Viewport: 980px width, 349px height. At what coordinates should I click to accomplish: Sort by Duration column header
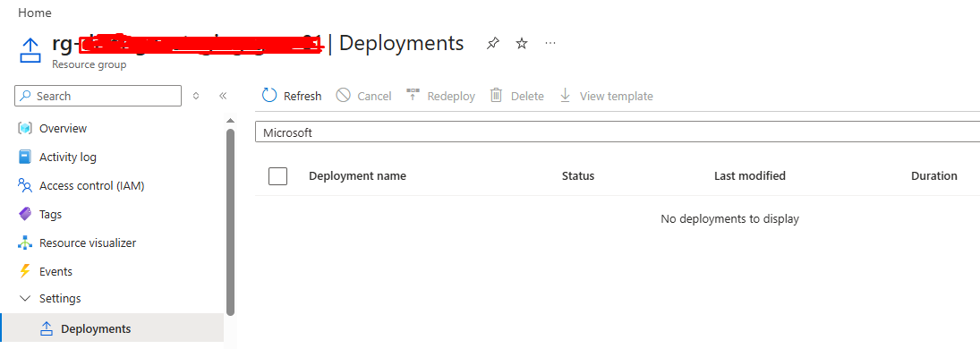934,175
